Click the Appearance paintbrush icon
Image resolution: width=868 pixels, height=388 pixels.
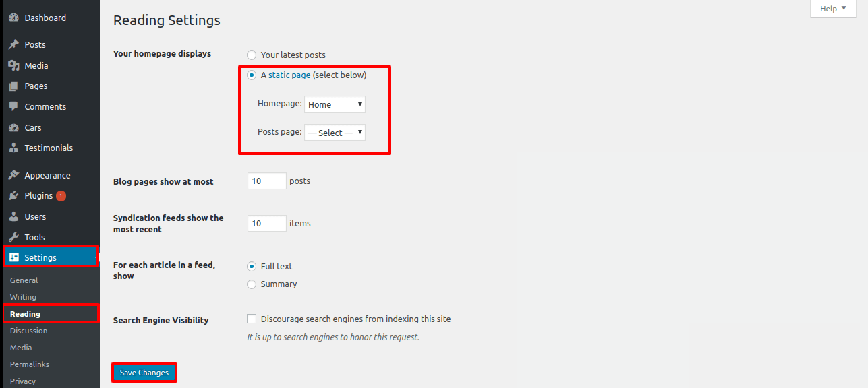[x=13, y=176]
